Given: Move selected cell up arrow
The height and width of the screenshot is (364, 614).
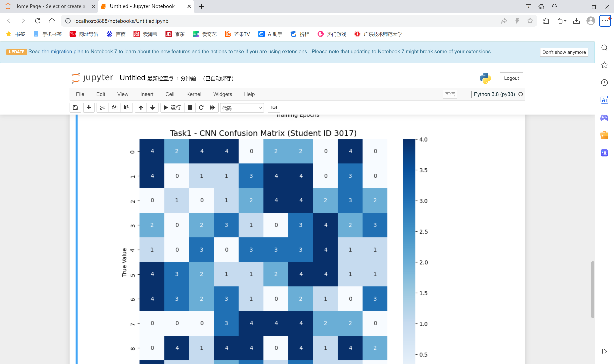Looking at the screenshot, I should [141, 108].
